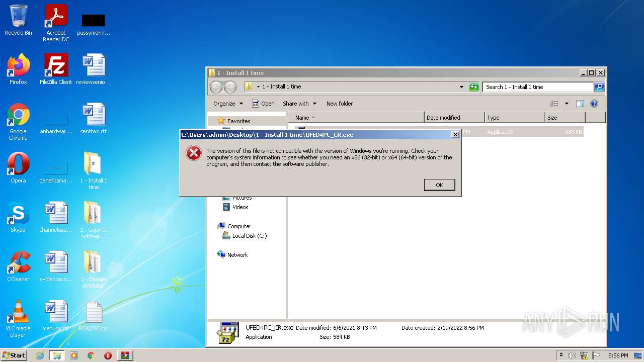Select Favorites in navigation pane
The width and height of the screenshot is (644, 362).
pos(238,121)
